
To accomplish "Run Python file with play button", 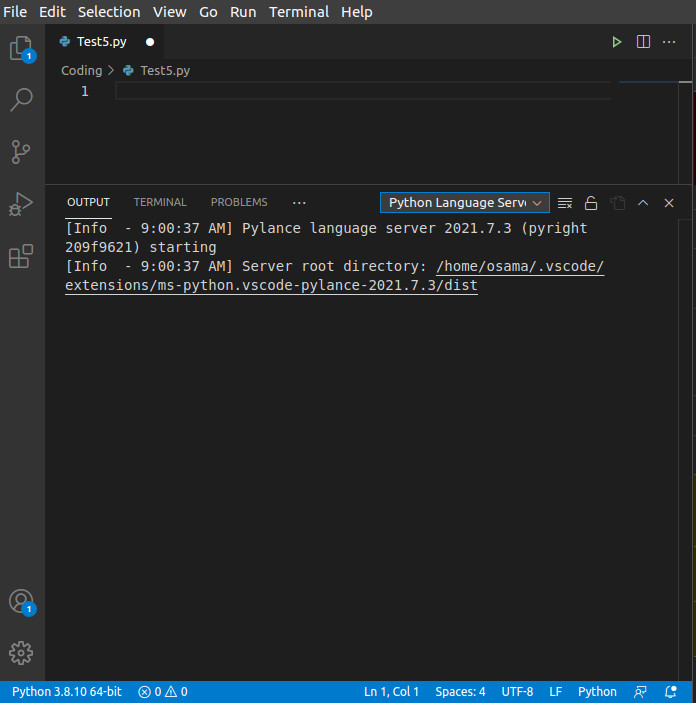I will coord(617,42).
